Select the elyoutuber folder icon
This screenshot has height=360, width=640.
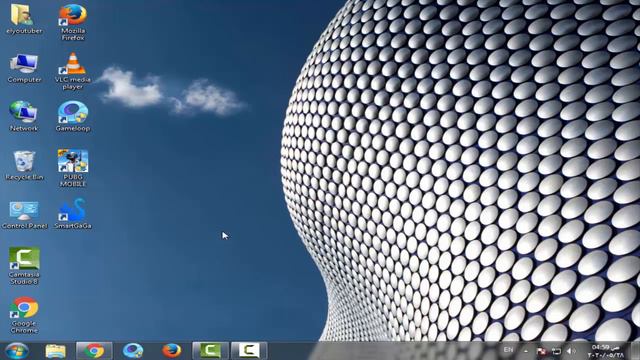point(24,19)
